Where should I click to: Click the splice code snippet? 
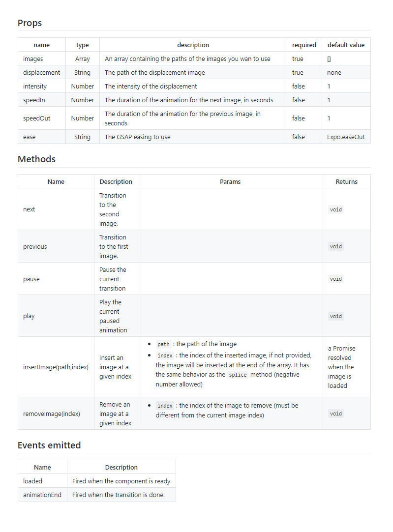coord(238,375)
